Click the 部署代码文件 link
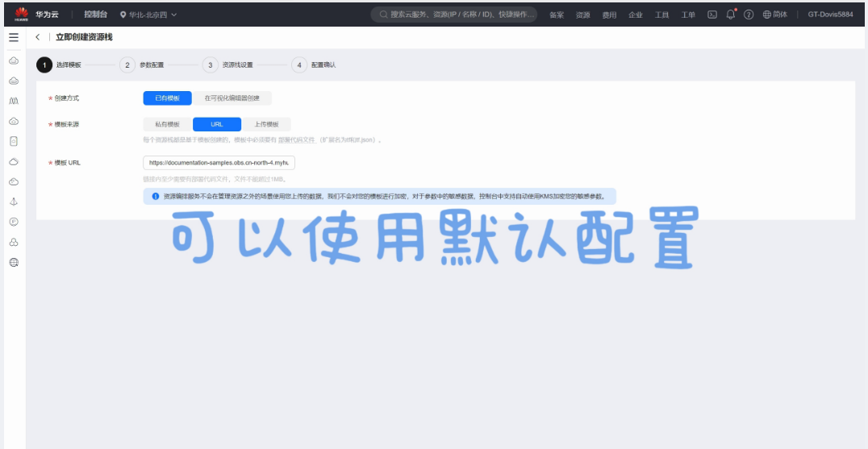 click(297, 140)
